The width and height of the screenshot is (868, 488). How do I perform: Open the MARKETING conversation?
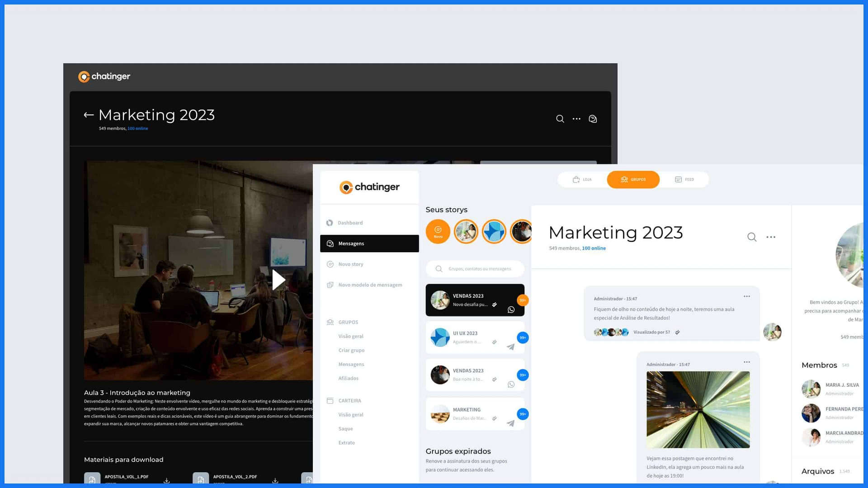point(475,414)
